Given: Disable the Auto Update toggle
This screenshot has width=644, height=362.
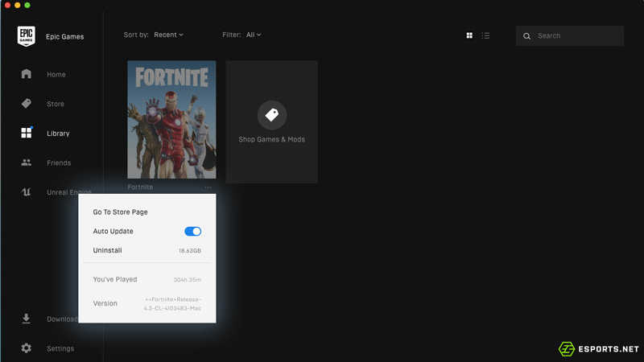Looking at the screenshot, I should click(x=193, y=232).
